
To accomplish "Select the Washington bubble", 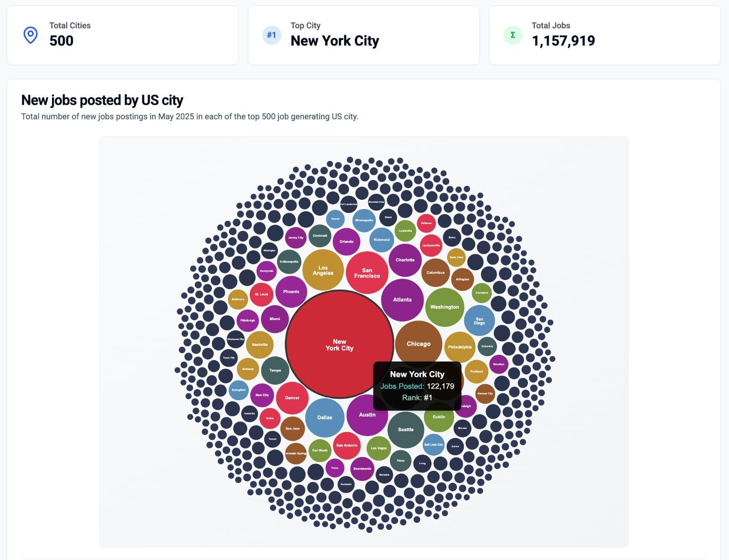I will [445, 307].
